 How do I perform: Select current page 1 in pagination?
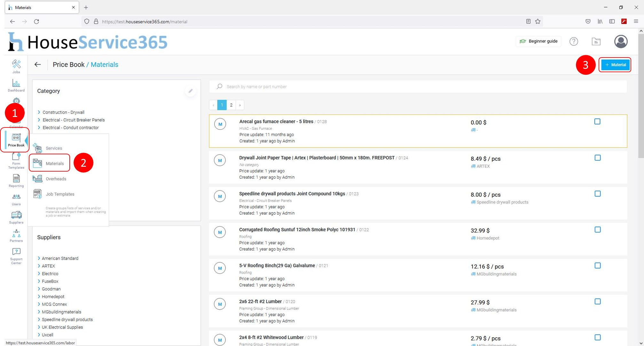pos(222,105)
